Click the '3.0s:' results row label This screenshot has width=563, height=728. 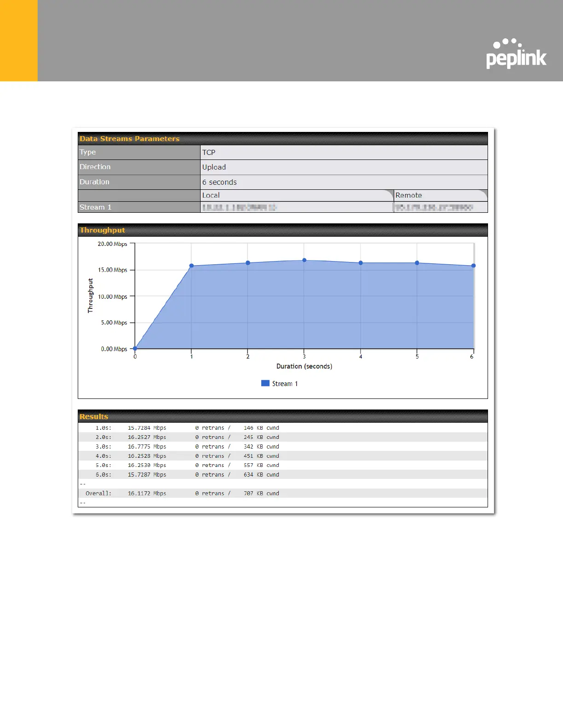(x=103, y=447)
